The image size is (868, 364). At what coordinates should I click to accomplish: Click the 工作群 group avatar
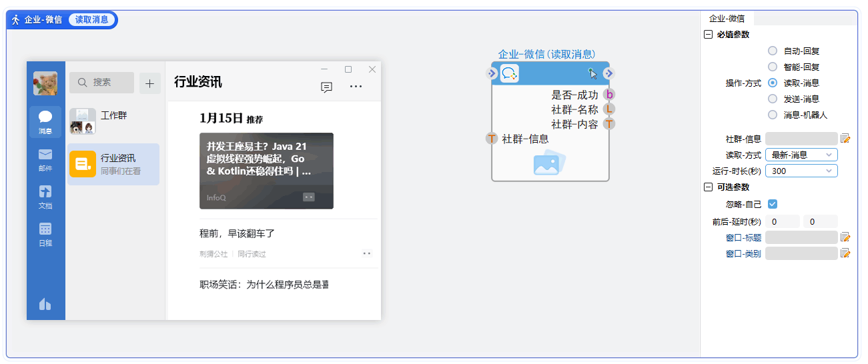point(83,121)
